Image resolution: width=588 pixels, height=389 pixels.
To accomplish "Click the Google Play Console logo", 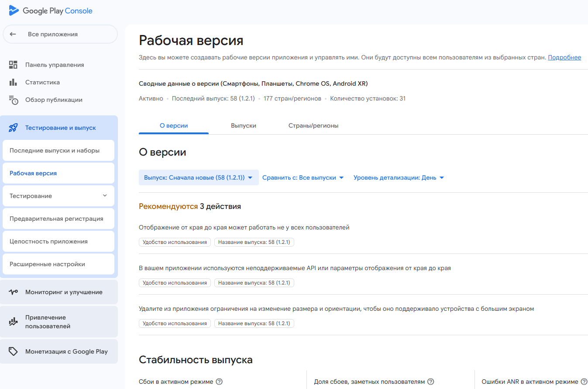I will [x=49, y=10].
